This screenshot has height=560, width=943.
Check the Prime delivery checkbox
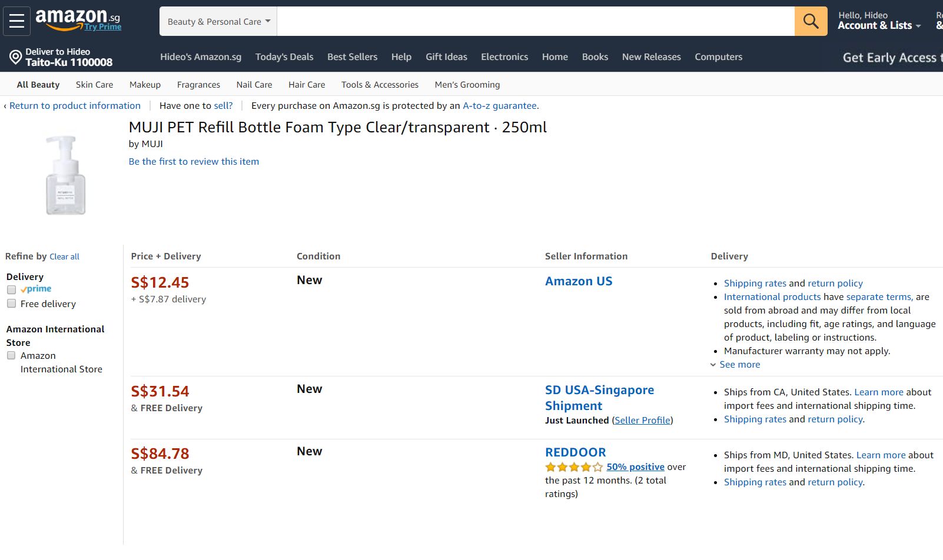[11, 289]
